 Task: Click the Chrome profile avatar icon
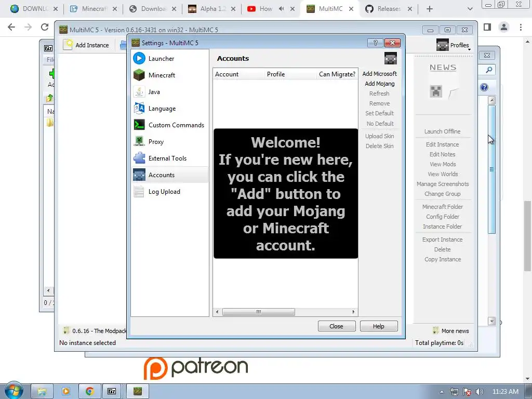(x=504, y=27)
